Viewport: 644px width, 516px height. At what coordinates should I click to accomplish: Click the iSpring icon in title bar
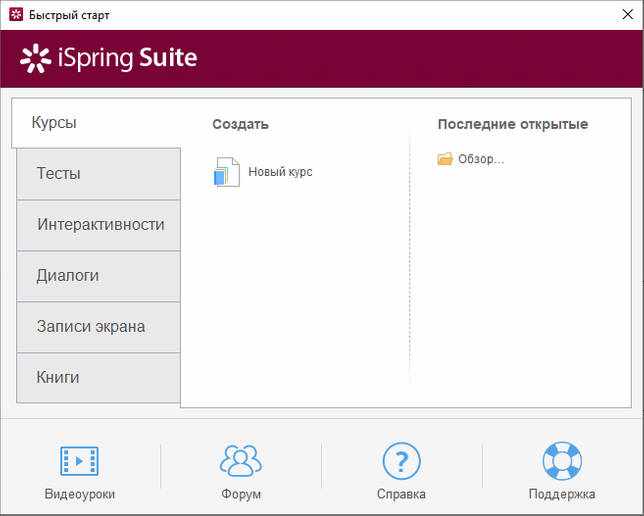(16, 14)
